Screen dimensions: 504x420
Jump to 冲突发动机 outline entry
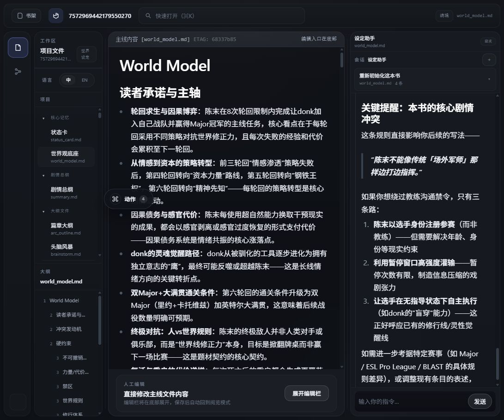click(x=69, y=329)
